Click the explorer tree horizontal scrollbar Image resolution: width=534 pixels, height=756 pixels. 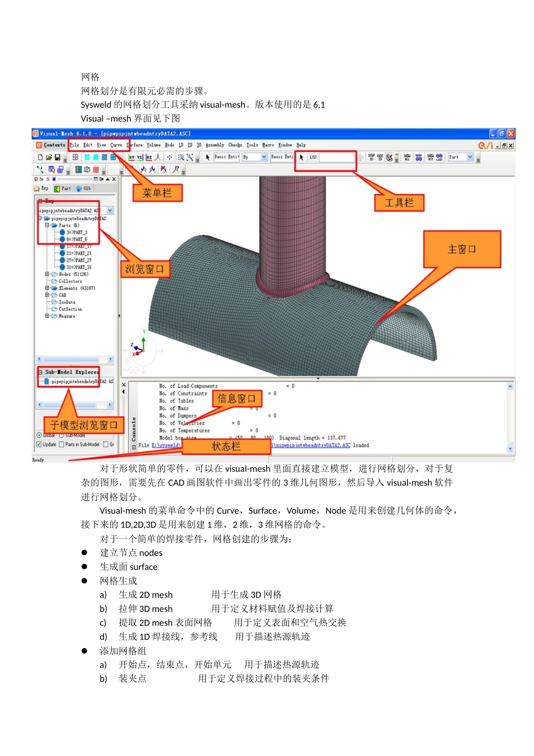(x=75, y=359)
